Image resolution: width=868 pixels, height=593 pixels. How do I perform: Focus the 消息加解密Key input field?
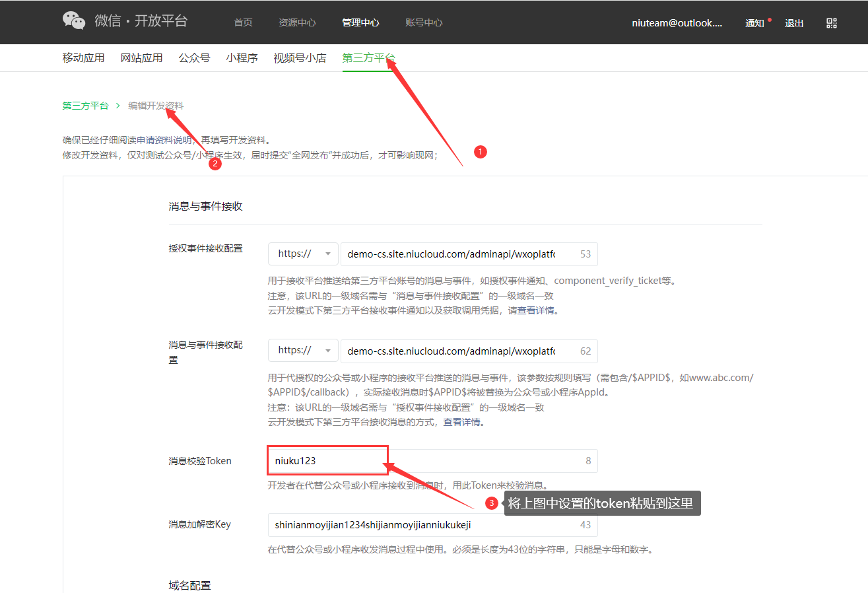click(422, 525)
